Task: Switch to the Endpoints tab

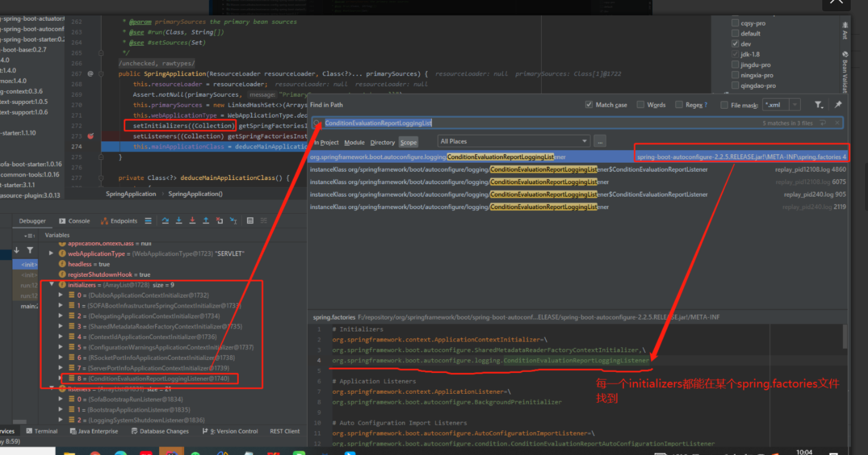Action: click(119, 221)
